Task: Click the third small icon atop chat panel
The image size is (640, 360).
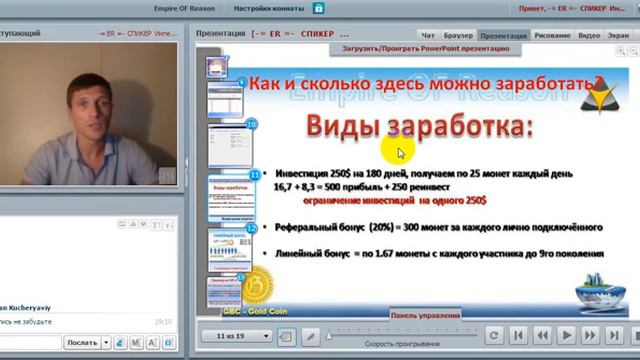Action: tap(143, 224)
